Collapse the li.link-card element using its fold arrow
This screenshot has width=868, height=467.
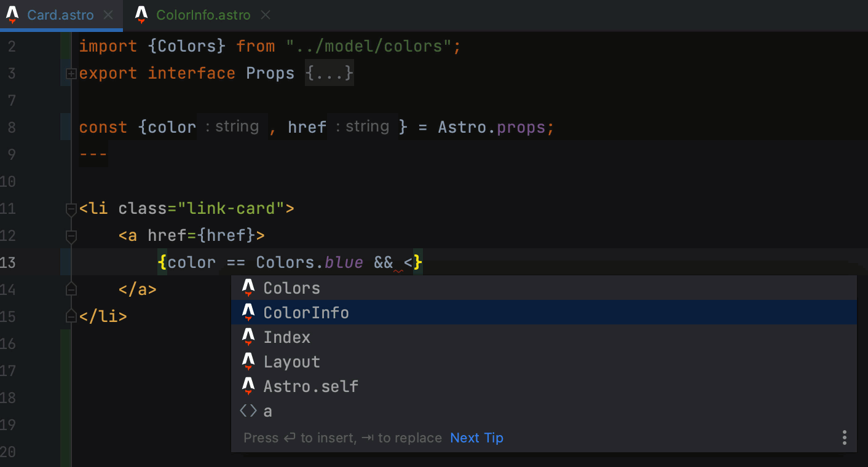coord(71,209)
